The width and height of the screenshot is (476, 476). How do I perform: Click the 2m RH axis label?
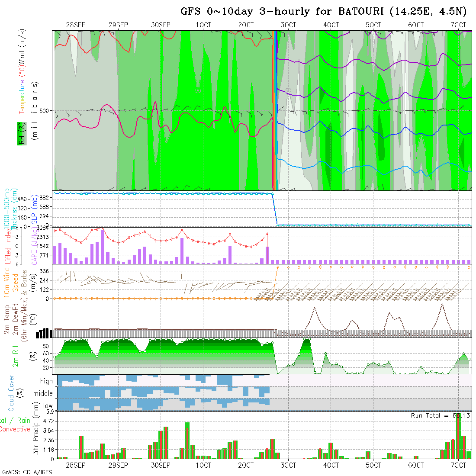(15, 356)
